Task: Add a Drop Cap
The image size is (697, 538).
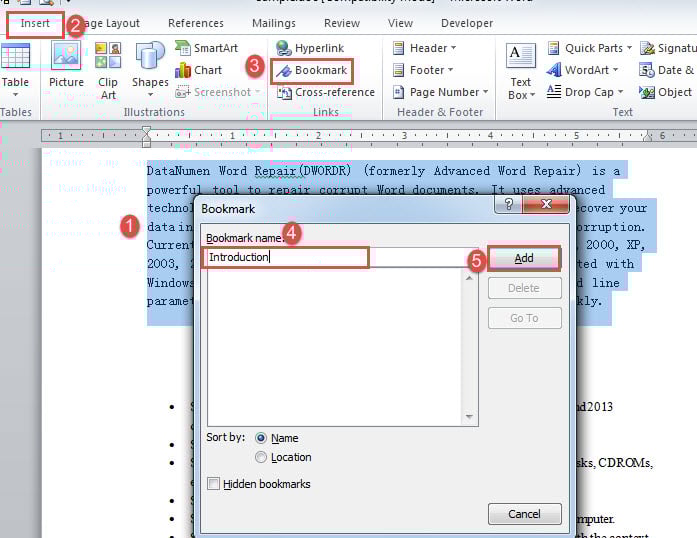Action: tap(585, 92)
